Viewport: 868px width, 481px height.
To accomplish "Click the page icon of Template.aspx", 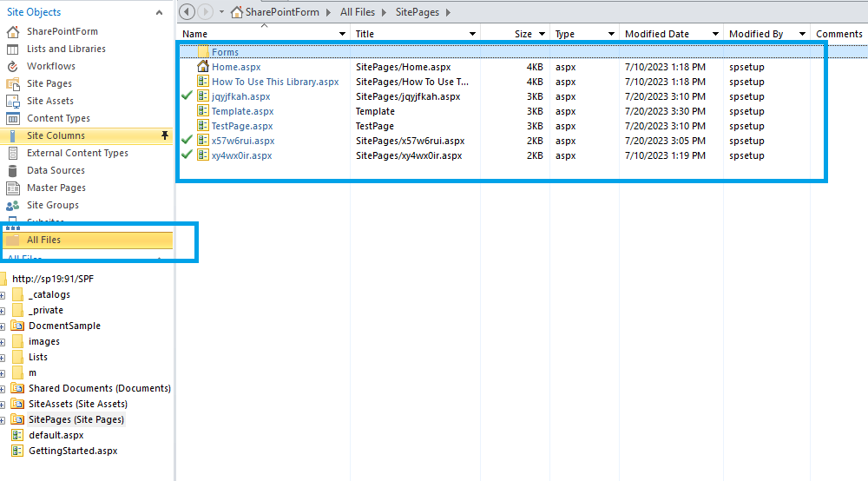I will click(203, 111).
